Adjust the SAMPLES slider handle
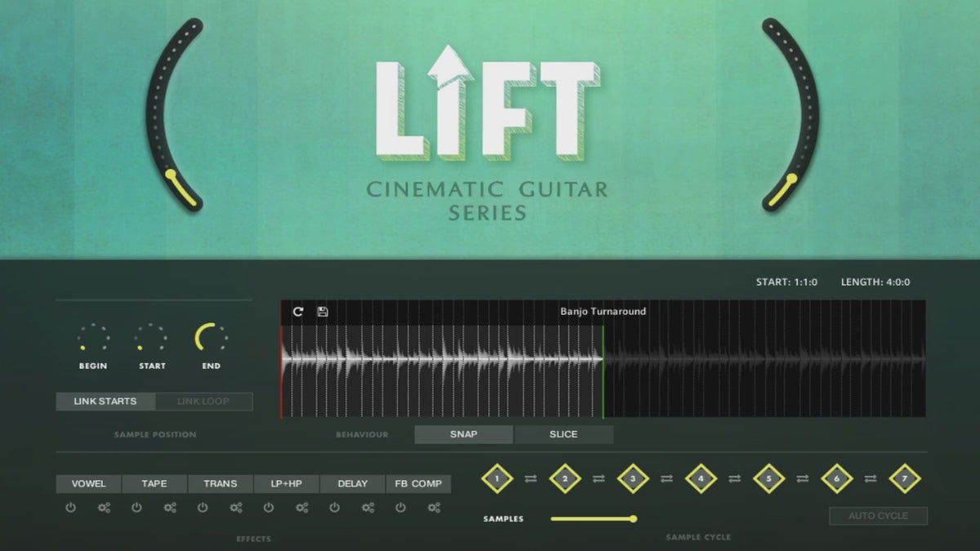Screen dimensions: 980x551 [633, 518]
